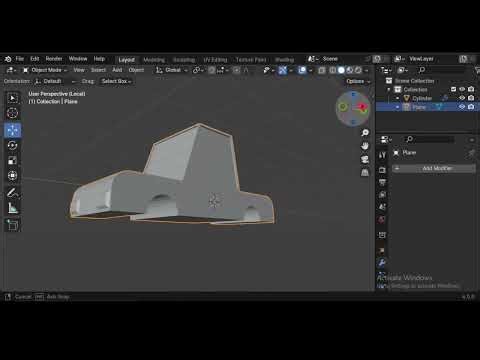Image resolution: width=480 pixels, height=360 pixels.
Task: Open the pivot point dropdown
Action: tap(198, 70)
